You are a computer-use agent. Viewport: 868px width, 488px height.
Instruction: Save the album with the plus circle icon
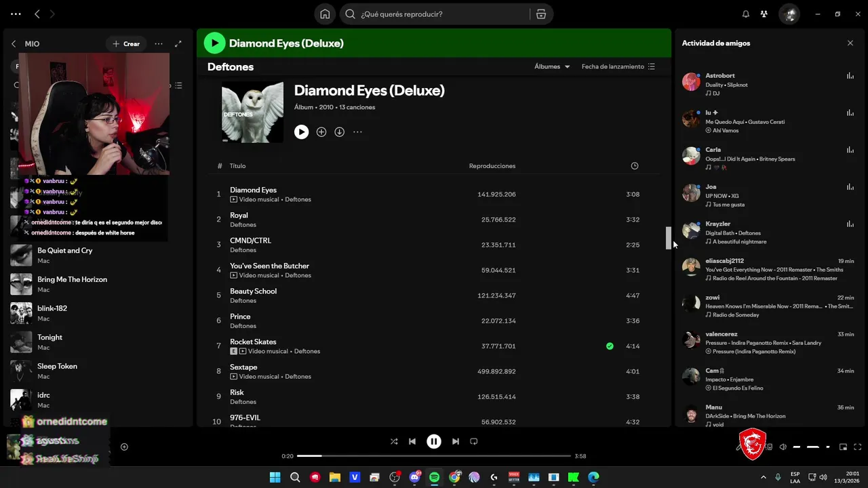[321, 132]
